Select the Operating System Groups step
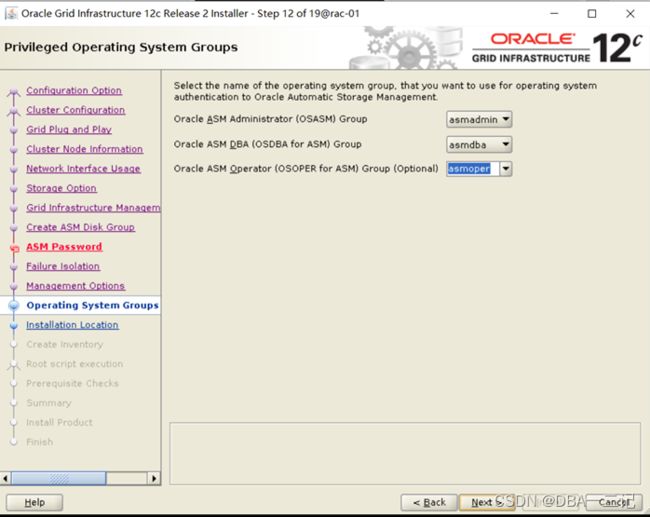Screen dimensions: 650x517 click(92, 305)
